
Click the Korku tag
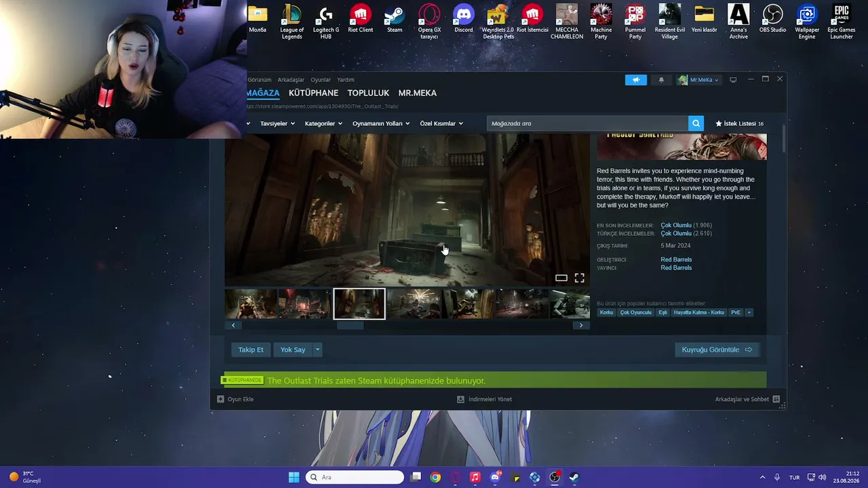click(x=606, y=312)
